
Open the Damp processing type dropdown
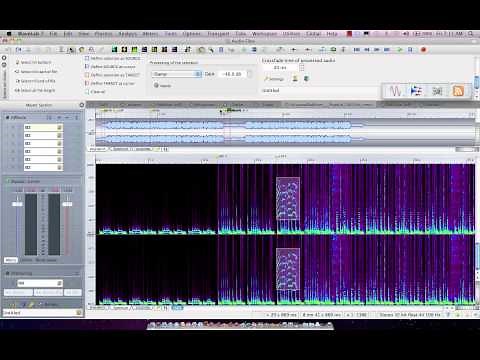coord(177,74)
